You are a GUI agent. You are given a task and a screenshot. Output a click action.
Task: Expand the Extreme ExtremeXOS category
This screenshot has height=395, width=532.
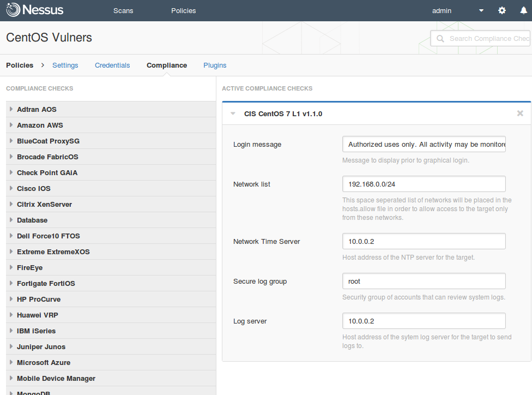pos(111,252)
